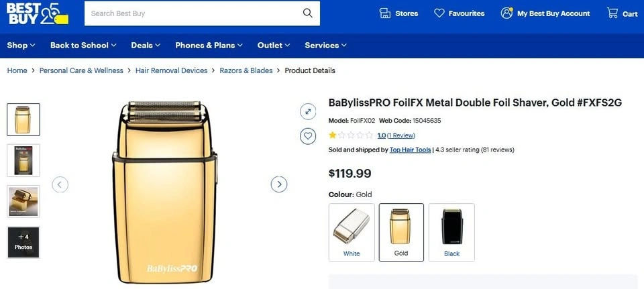The height and width of the screenshot is (289, 644).
Task: Open Phones & Plans menu
Action: pyautogui.click(x=209, y=45)
